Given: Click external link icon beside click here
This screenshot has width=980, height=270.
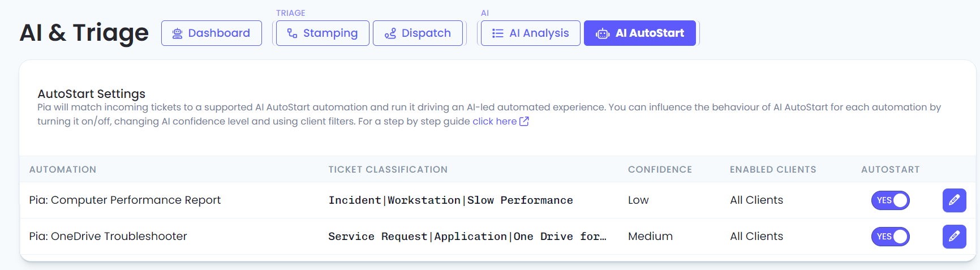Looking at the screenshot, I should 524,121.
